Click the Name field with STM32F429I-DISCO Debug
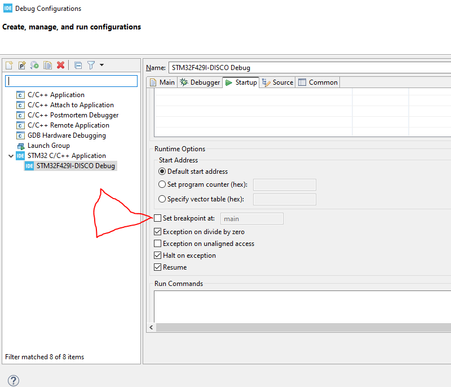This screenshot has height=387, width=451. (309, 68)
